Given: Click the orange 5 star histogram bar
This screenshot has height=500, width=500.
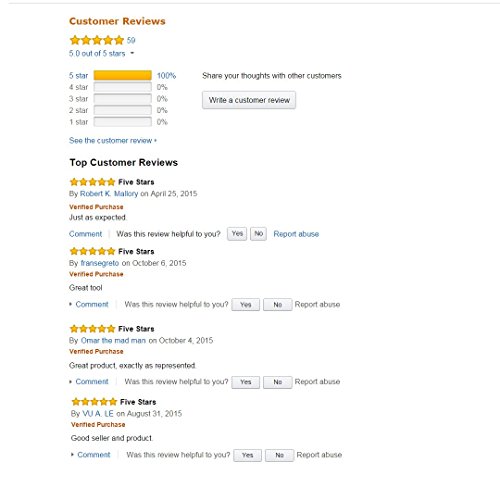Looking at the screenshot, I should (123, 75).
